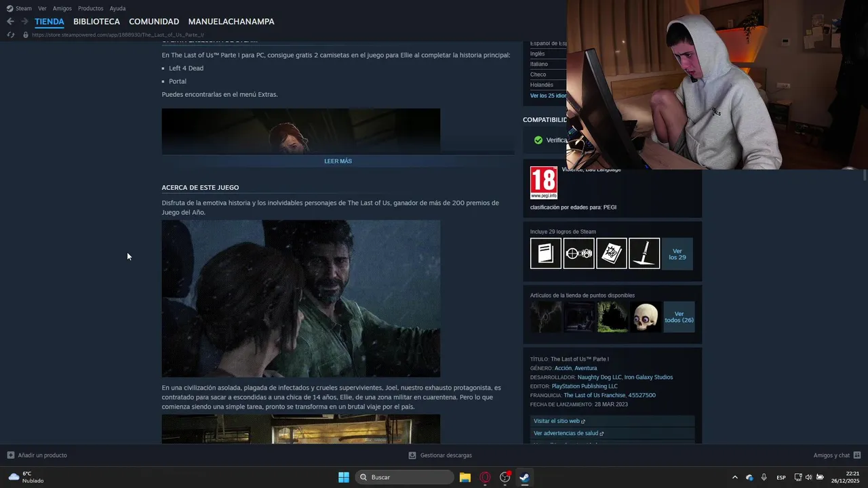Click the microphone tray icon
868x488 pixels.
pos(764,477)
